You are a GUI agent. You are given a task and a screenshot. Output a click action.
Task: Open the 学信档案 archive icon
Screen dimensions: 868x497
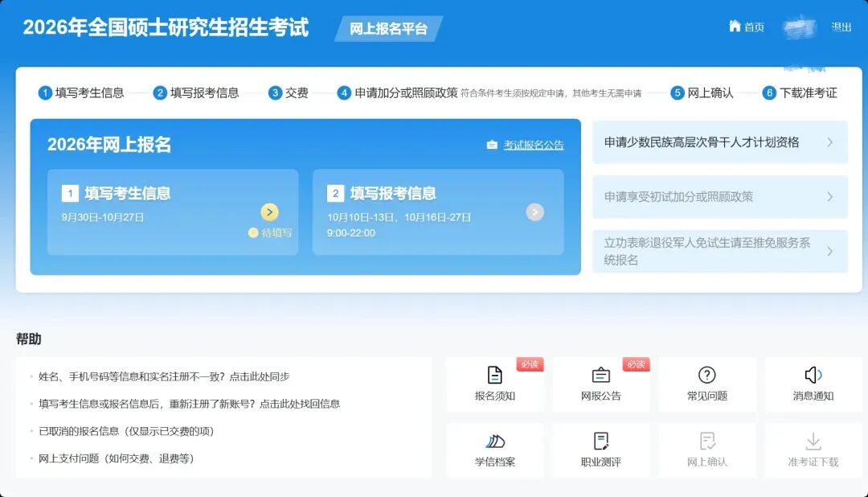click(x=494, y=450)
